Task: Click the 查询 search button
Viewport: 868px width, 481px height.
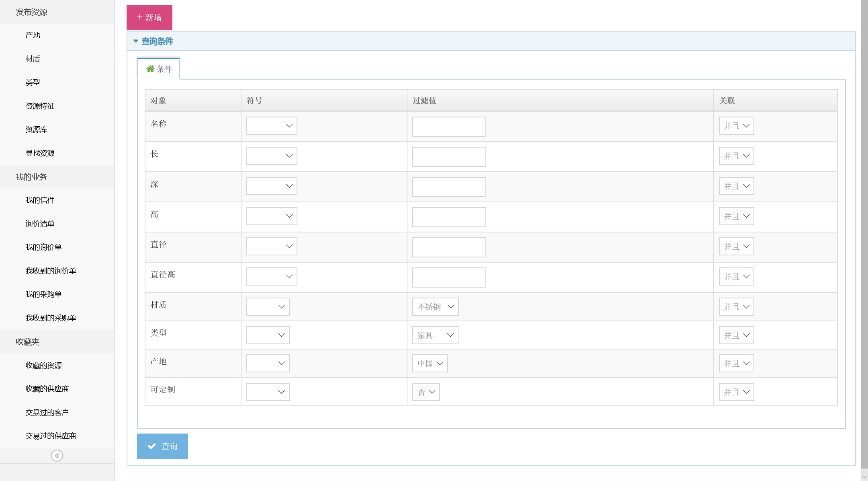Action: coord(162,446)
